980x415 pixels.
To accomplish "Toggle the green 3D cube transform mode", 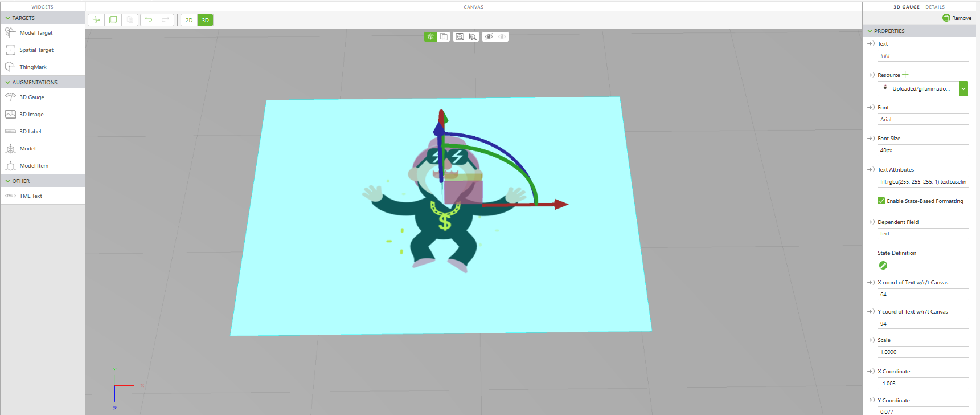I will coord(430,36).
